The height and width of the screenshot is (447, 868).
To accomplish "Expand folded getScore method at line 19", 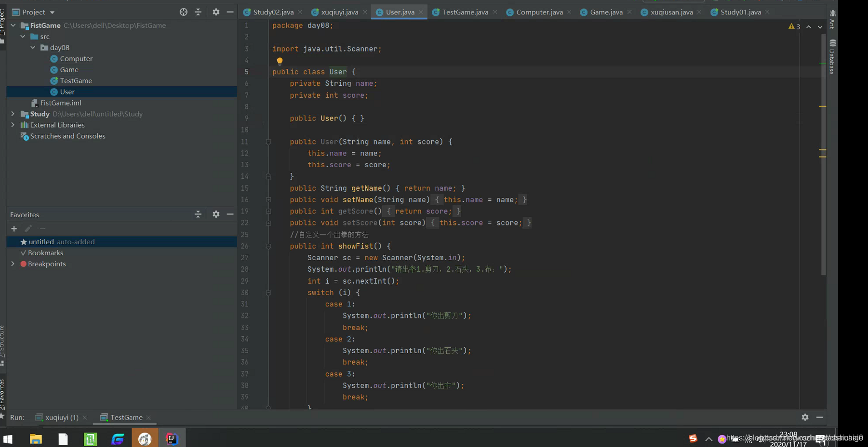I will tap(268, 211).
